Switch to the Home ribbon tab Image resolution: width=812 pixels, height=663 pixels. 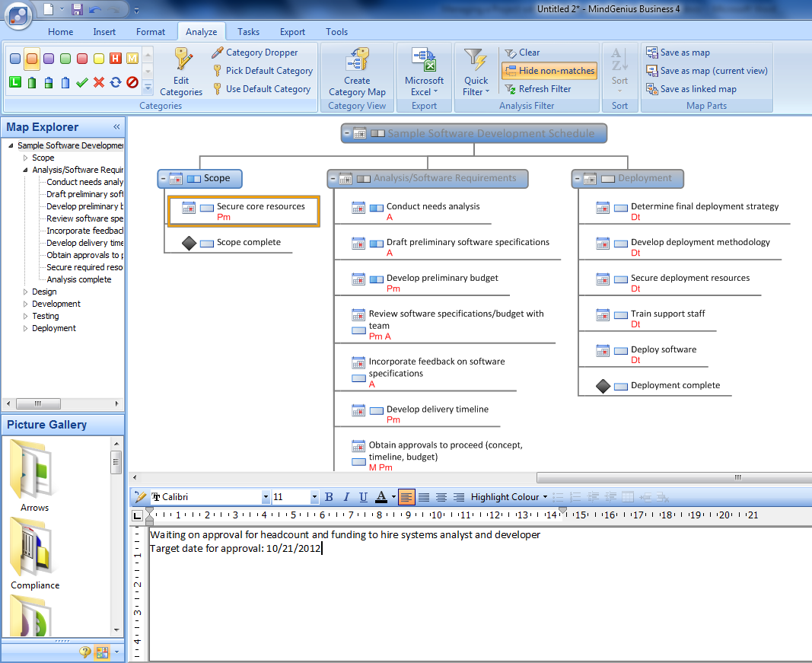click(61, 32)
